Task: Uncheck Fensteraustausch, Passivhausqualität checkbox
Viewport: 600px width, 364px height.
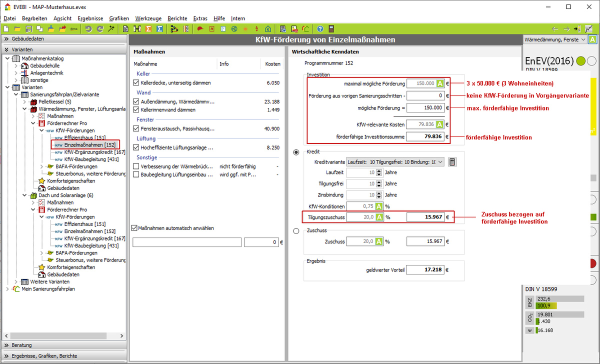Action: [x=136, y=128]
